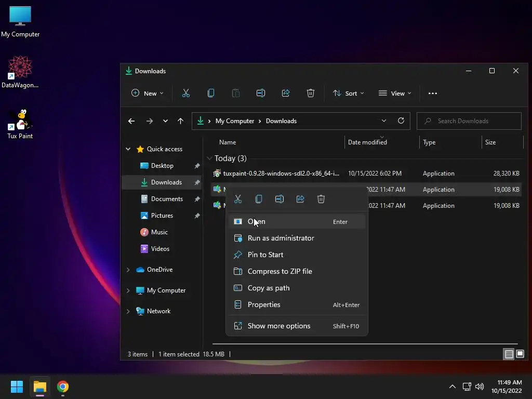
Task: Click File Explorer in the taskbar
Action: point(39,387)
